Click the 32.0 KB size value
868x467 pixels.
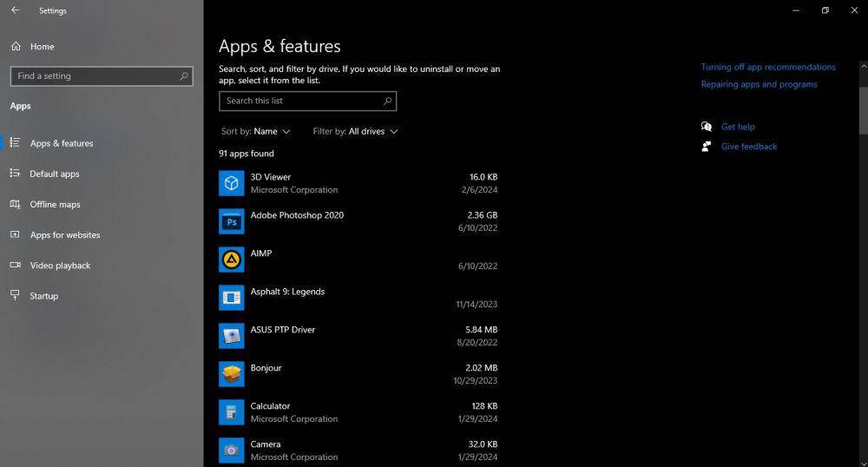[483, 444]
